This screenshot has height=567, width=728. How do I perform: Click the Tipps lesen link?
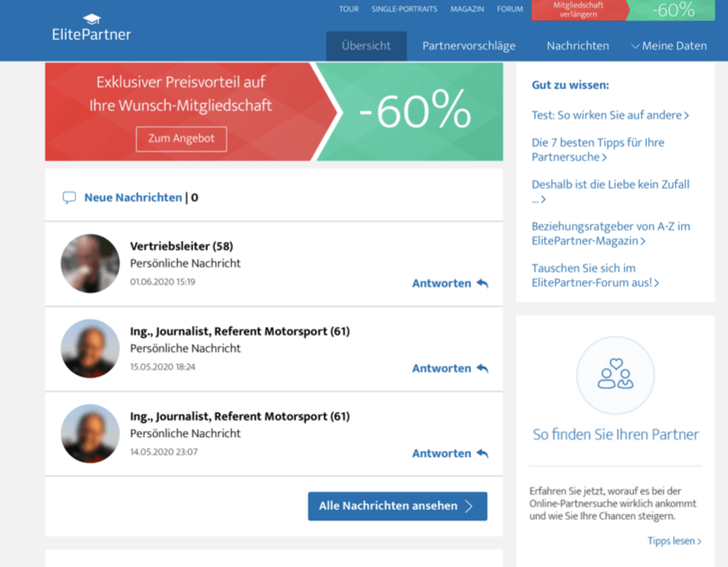pyautogui.click(x=674, y=541)
